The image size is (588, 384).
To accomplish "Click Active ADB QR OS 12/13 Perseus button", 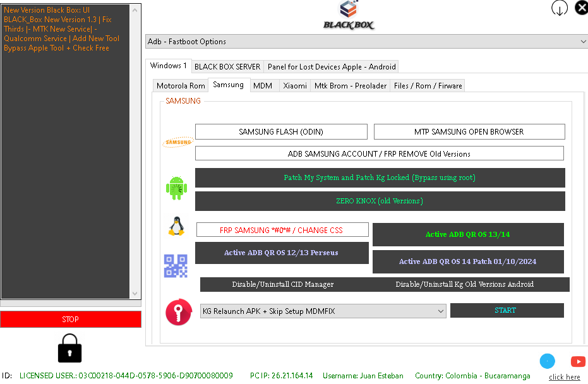I will pos(282,253).
